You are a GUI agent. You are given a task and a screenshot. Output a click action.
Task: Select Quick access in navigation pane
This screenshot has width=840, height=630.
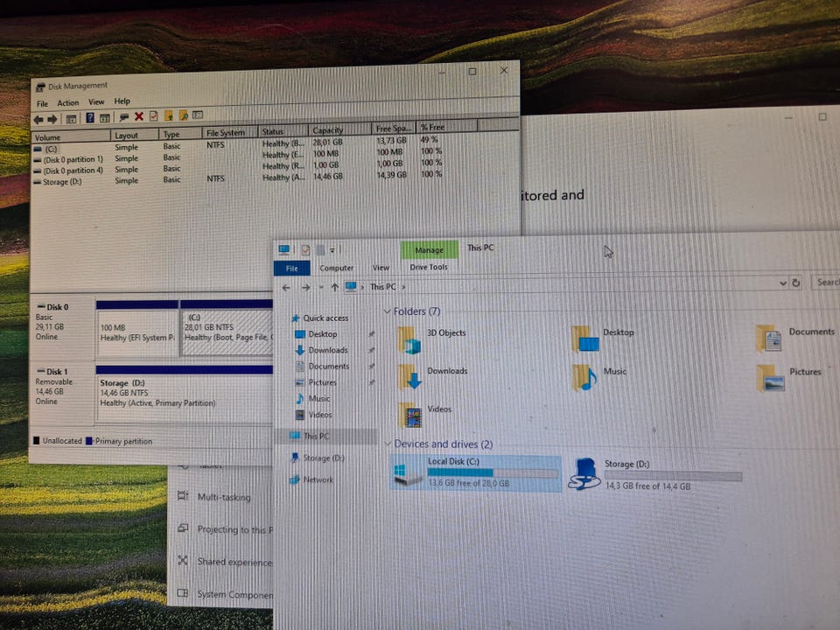pos(320,318)
